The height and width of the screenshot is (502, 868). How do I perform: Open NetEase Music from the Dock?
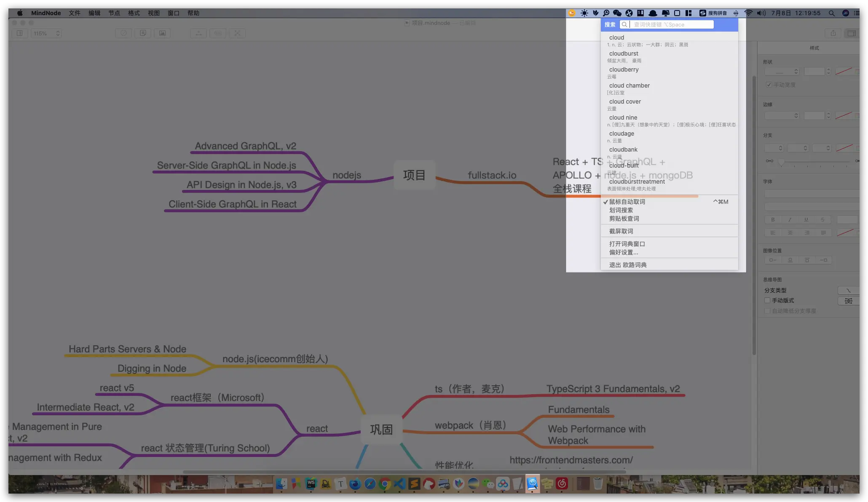(x=562, y=484)
